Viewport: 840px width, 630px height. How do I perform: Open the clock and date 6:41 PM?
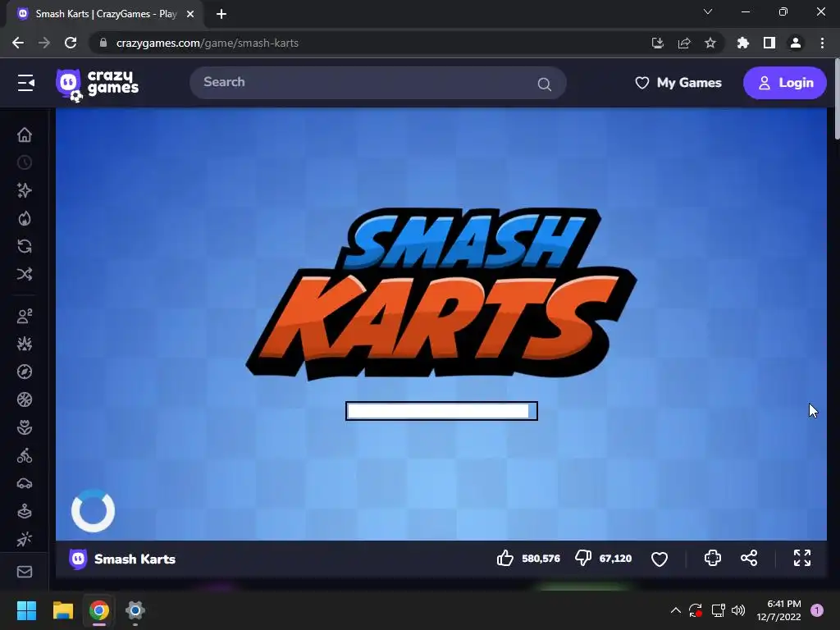778,610
